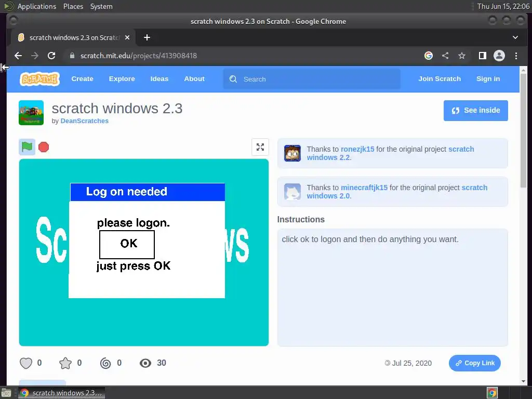The width and height of the screenshot is (532, 399).
Task: Open Chrome profile avatar
Action: [499, 56]
